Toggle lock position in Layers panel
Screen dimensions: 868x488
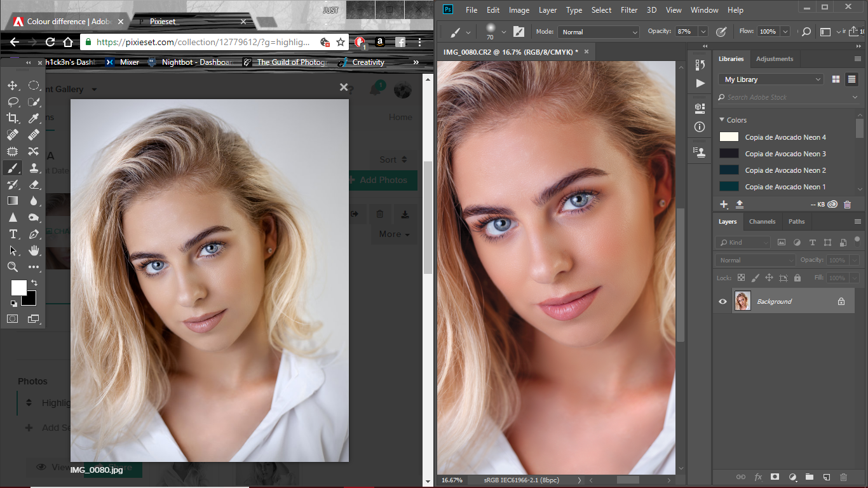(769, 278)
